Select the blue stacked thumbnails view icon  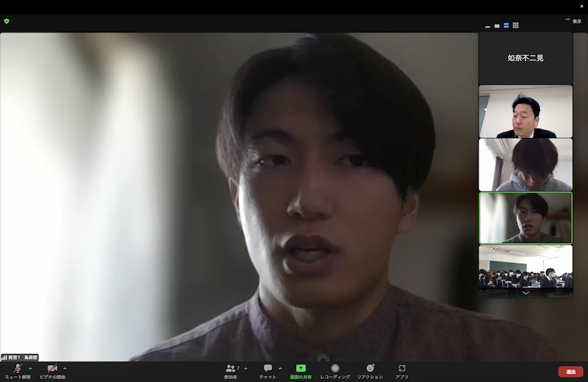(x=506, y=26)
